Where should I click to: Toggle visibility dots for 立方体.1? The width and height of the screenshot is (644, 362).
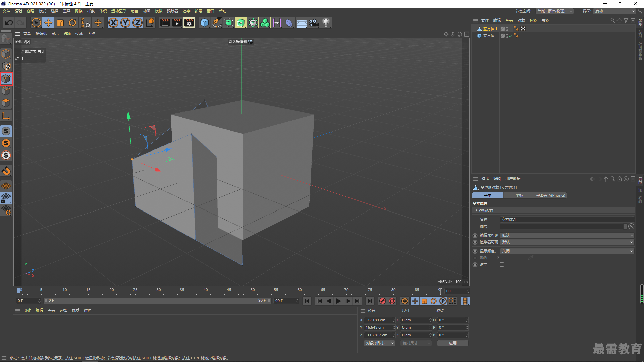(x=507, y=29)
